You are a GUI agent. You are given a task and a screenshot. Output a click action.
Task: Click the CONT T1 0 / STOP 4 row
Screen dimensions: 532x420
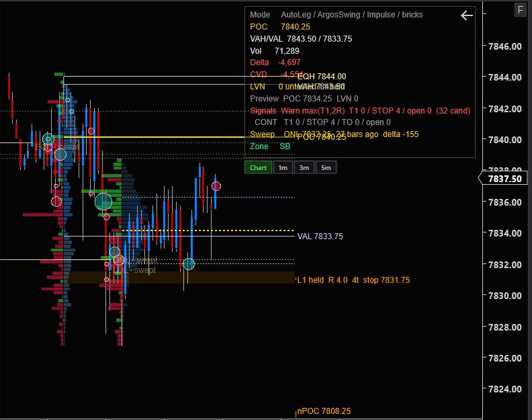[x=322, y=122]
